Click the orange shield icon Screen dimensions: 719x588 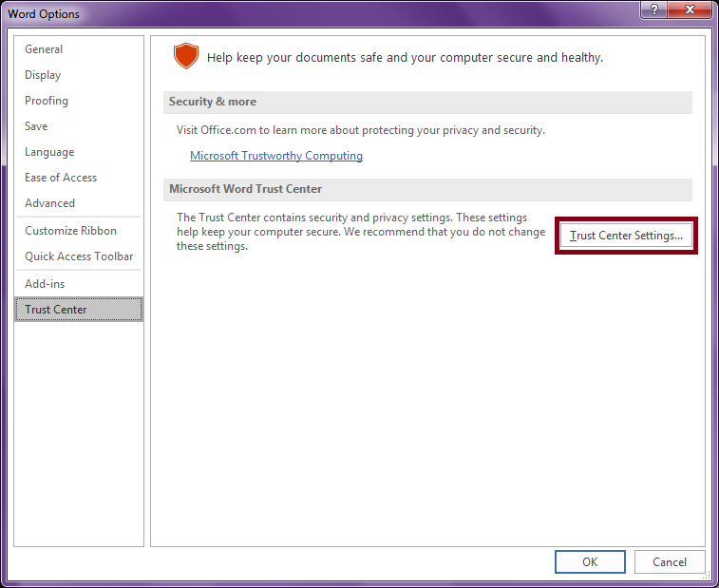186,56
